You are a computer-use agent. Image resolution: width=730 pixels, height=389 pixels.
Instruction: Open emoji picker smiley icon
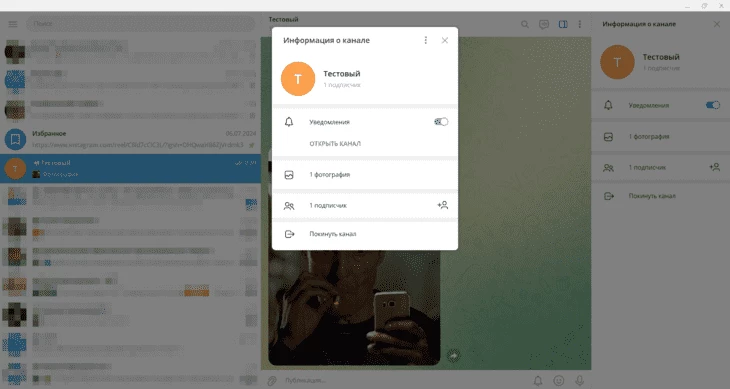tap(559, 381)
